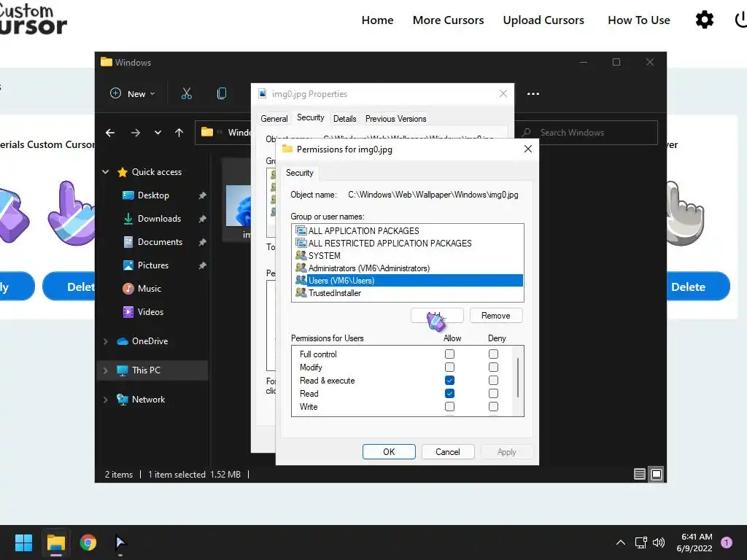Open Downloads folder in sidebar

159,219
